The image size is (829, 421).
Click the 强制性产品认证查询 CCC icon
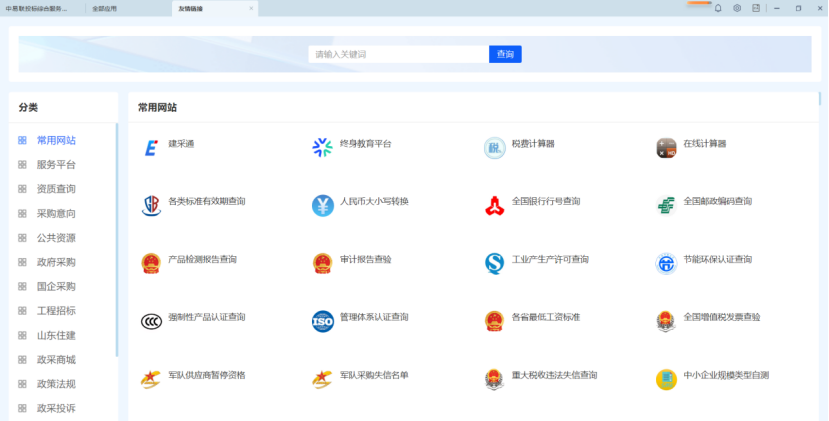(x=151, y=321)
